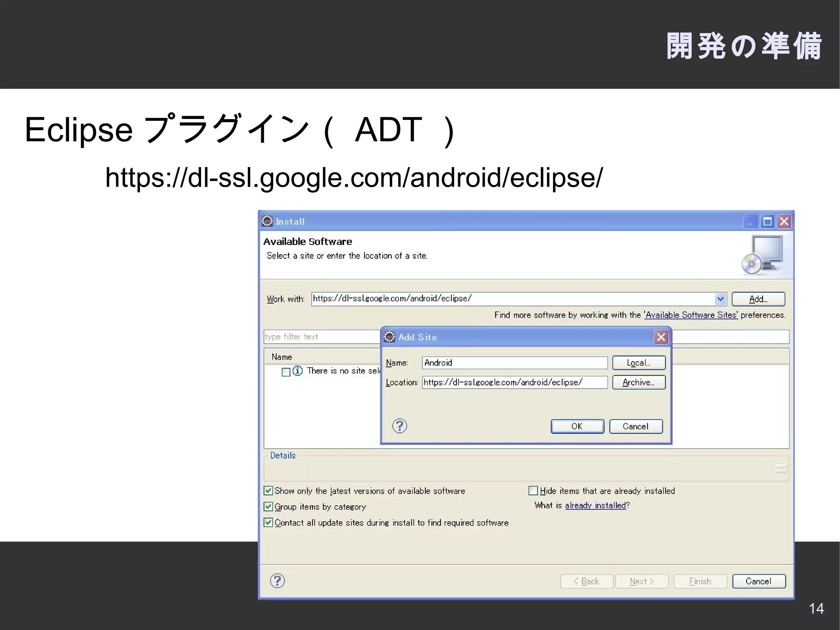
Task: Cancel the Install dialog
Action: coord(759,581)
